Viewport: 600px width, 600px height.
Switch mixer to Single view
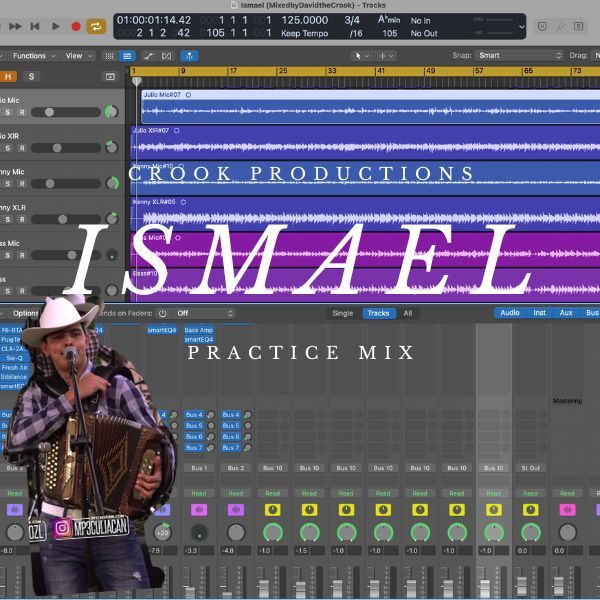(x=343, y=313)
